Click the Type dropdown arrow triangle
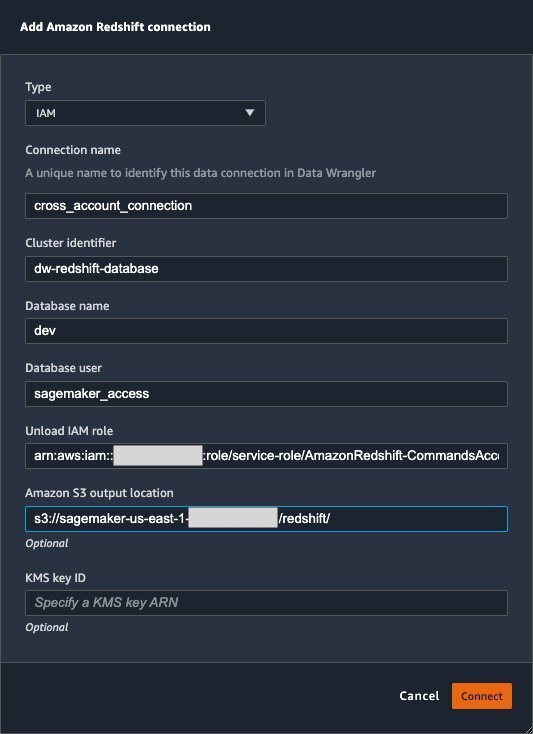 [250, 113]
